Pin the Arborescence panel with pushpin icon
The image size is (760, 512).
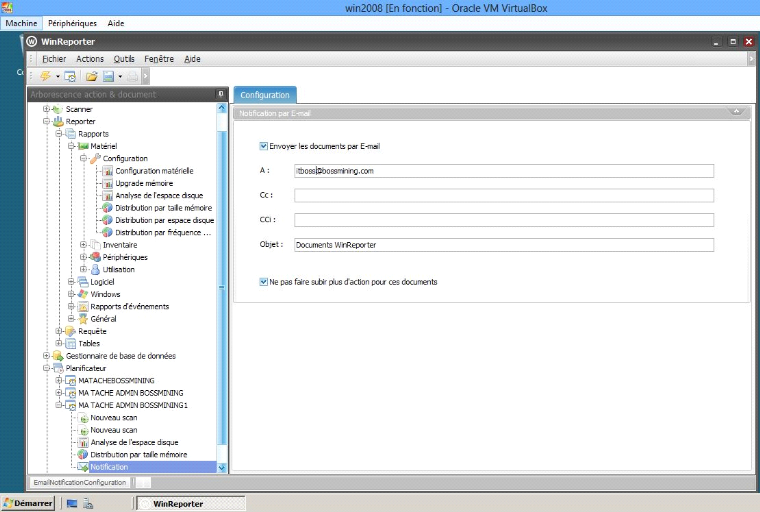221,94
